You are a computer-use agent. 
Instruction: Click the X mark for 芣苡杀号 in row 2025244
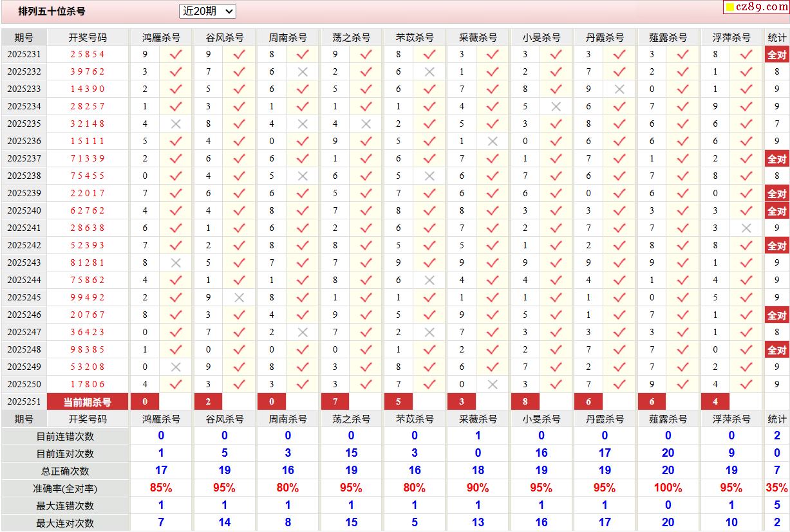click(x=429, y=280)
